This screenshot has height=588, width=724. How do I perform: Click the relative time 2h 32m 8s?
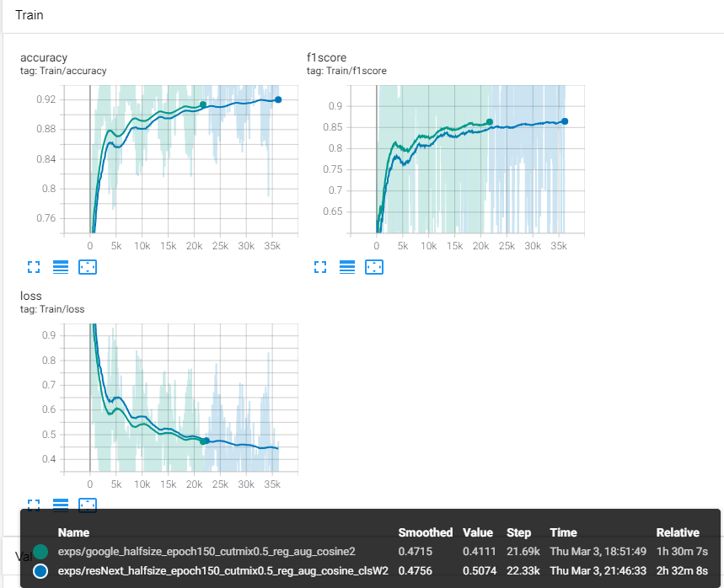[x=682, y=571]
